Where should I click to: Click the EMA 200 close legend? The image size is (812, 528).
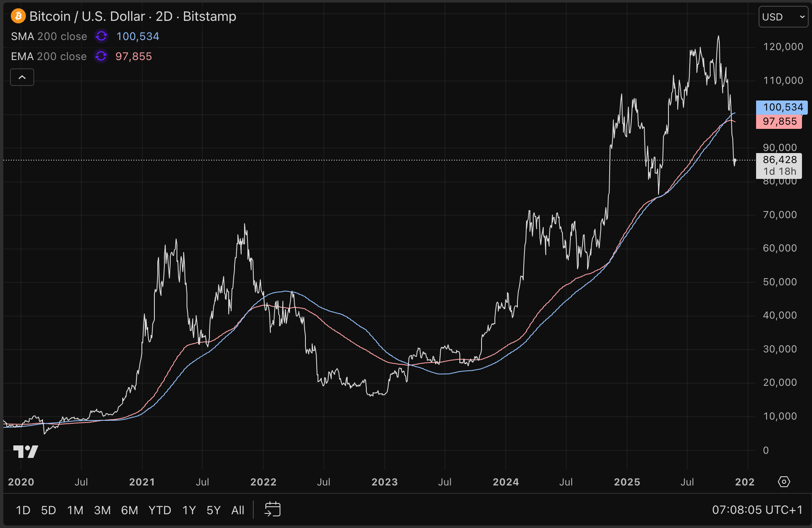(x=48, y=56)
